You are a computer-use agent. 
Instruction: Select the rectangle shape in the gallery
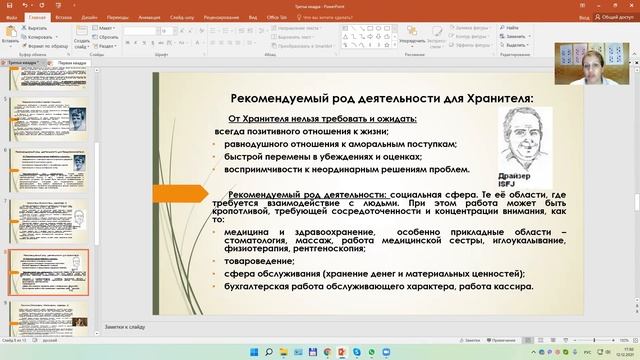pos(370,29)
